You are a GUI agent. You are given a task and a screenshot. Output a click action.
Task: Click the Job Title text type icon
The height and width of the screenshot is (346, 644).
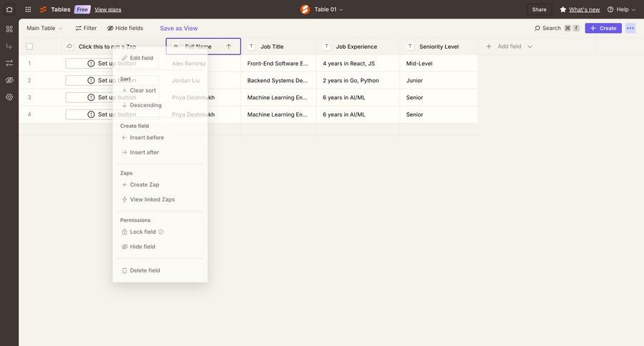pyautogui.click(x=251, y=46)
